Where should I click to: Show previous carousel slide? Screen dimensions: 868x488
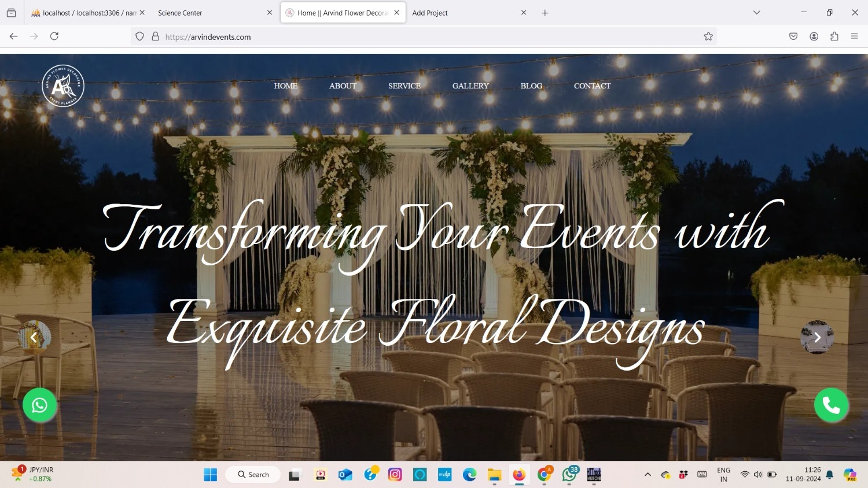pos(34,337)
